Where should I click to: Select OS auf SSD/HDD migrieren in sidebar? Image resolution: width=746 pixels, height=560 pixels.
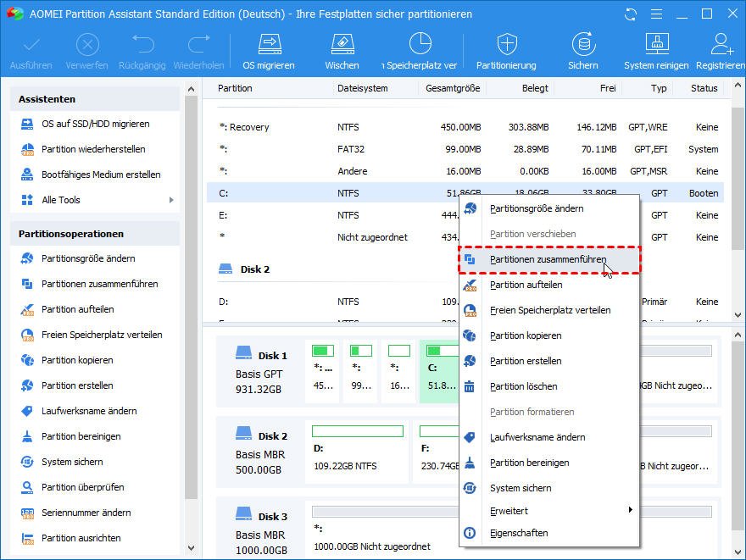(95, 124)
